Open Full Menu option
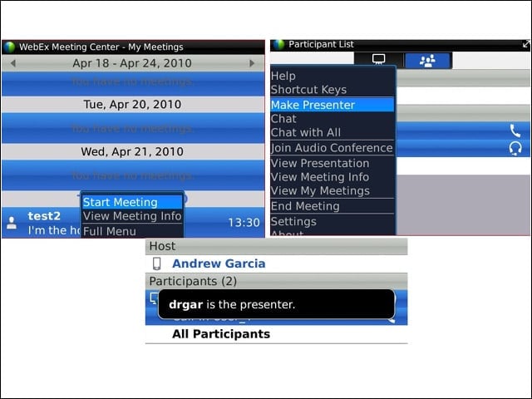Screen dimensions: 532x399 tap(132, 231)
